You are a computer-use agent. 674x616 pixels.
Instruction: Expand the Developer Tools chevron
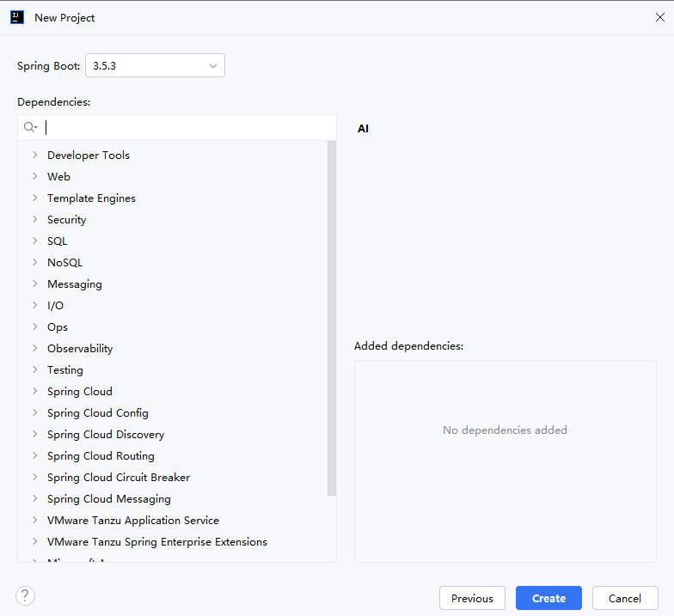click(34, 155)
